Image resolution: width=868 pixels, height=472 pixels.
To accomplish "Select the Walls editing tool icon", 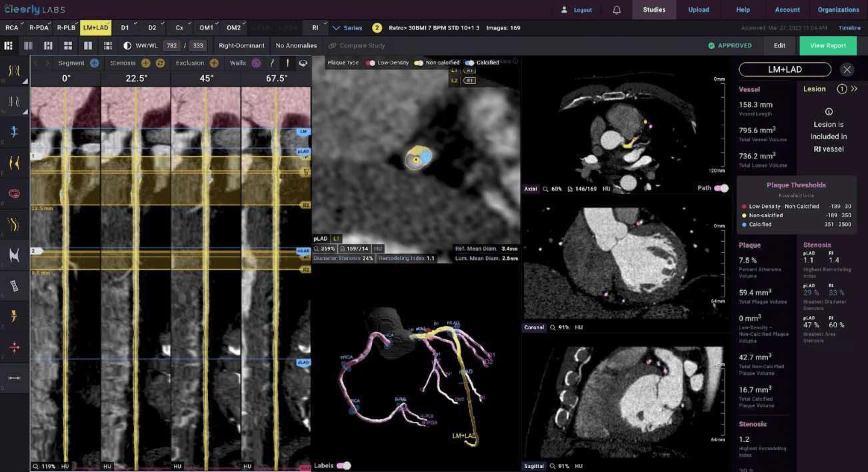I will (x=255, y=63).
